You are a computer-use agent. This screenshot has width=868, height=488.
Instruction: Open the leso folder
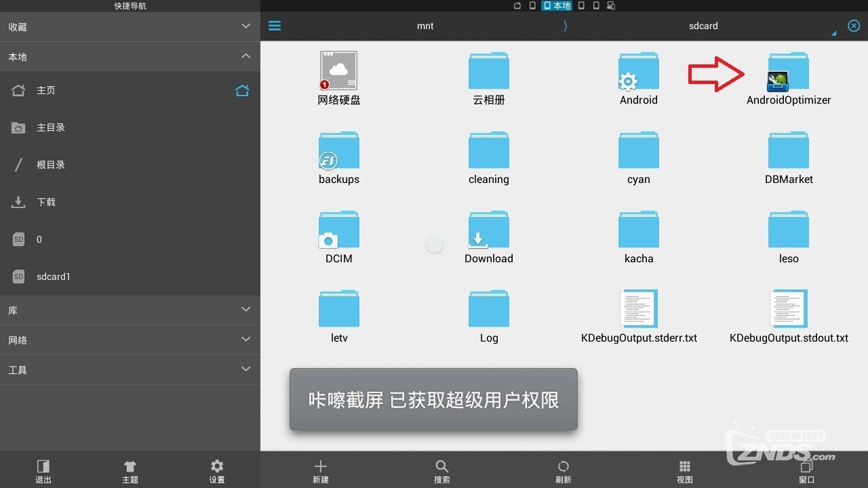pos(789,229)
